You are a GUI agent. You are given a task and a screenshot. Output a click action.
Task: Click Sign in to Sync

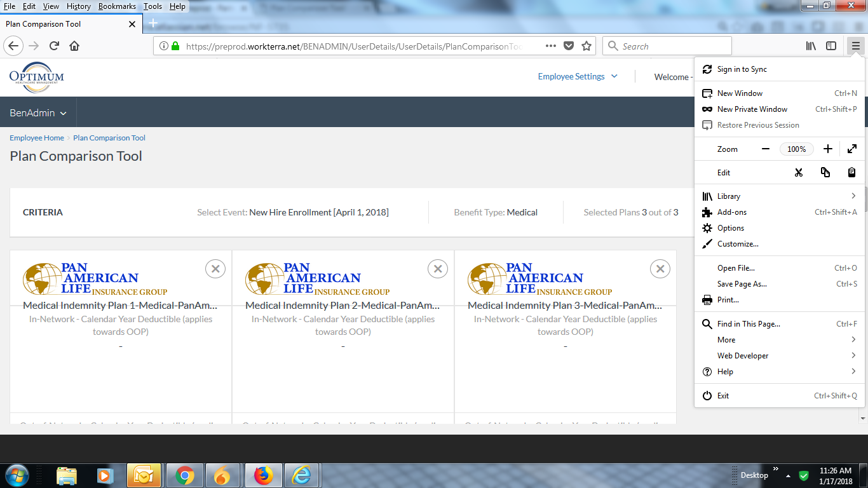[742, 69]
